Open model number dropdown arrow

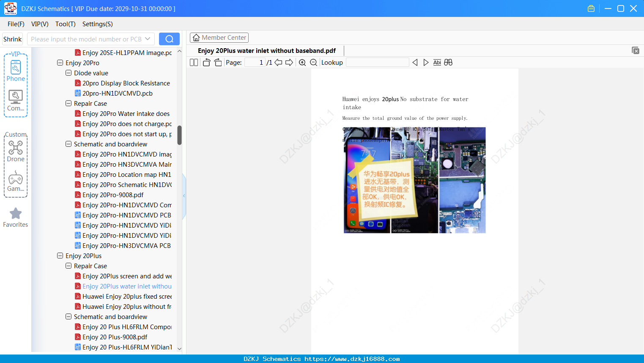(148, 39)
